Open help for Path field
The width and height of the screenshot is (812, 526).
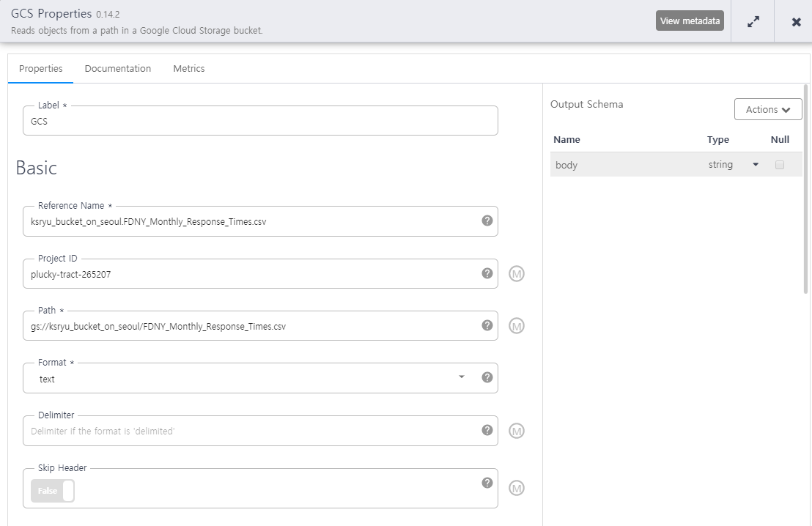coord(487,325)
